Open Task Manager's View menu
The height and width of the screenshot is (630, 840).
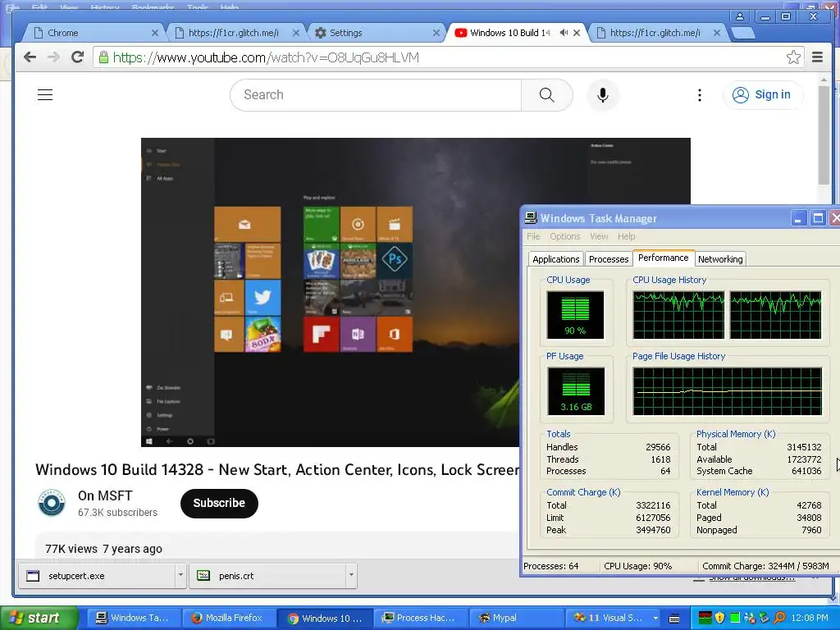pos(599,236)
